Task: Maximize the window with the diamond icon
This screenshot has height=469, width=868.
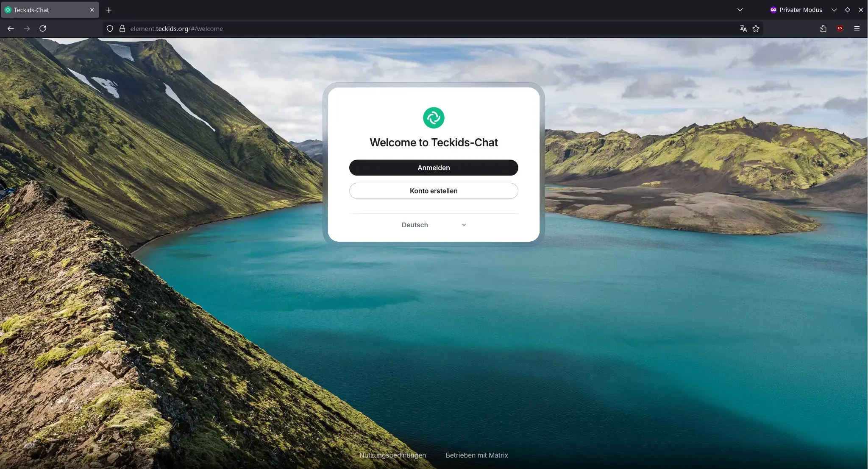Action: point(848,10)
